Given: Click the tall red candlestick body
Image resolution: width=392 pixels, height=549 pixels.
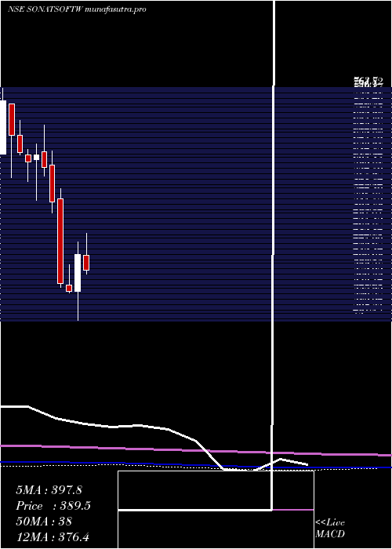Looking at the screenshot, I should coord(60,241).
